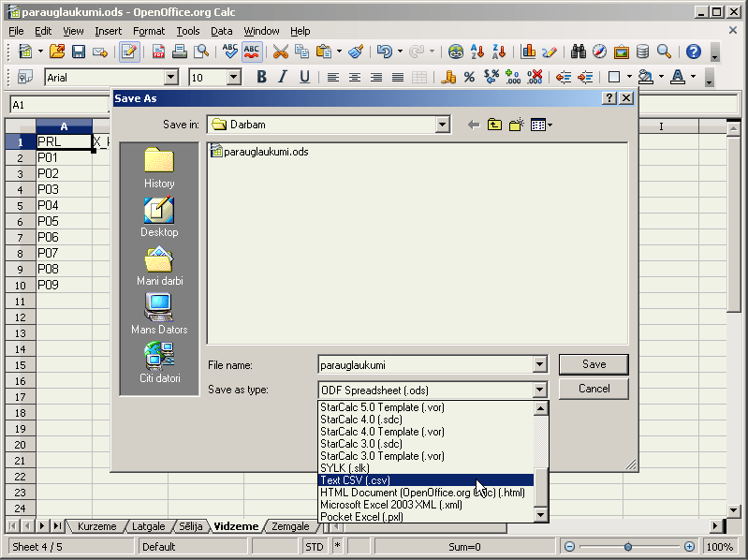This screenshot has height=560, width=748.
Task: Toggle Justified alignment
Action: point(398,78)
